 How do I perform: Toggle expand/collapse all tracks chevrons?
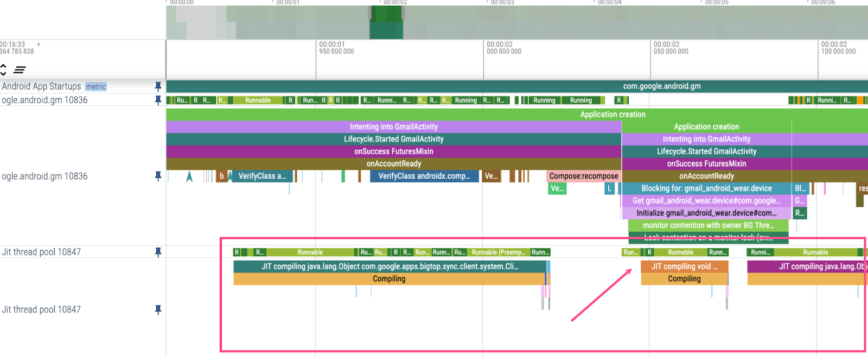3,70
